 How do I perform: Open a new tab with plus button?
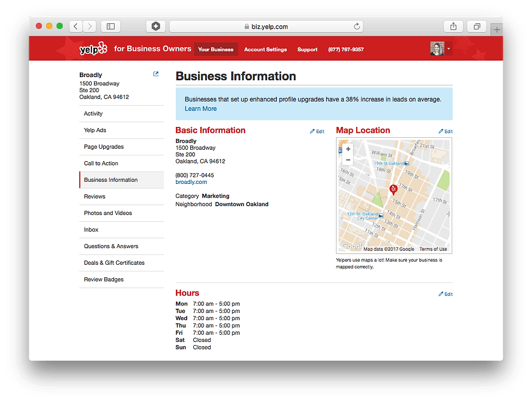[x=497, y=30]
